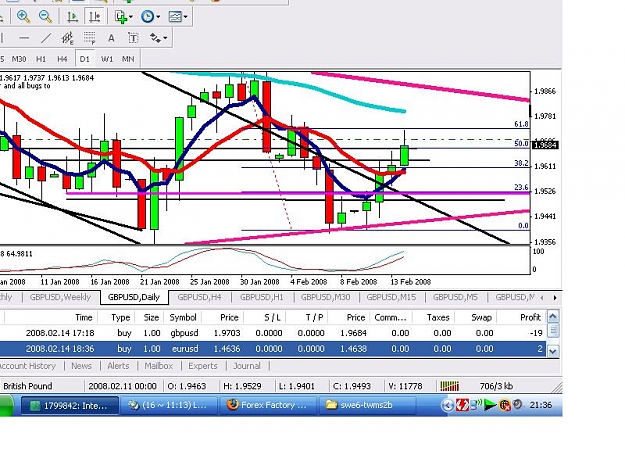Switch chart to W1 timeframe

tap(107, 59)
